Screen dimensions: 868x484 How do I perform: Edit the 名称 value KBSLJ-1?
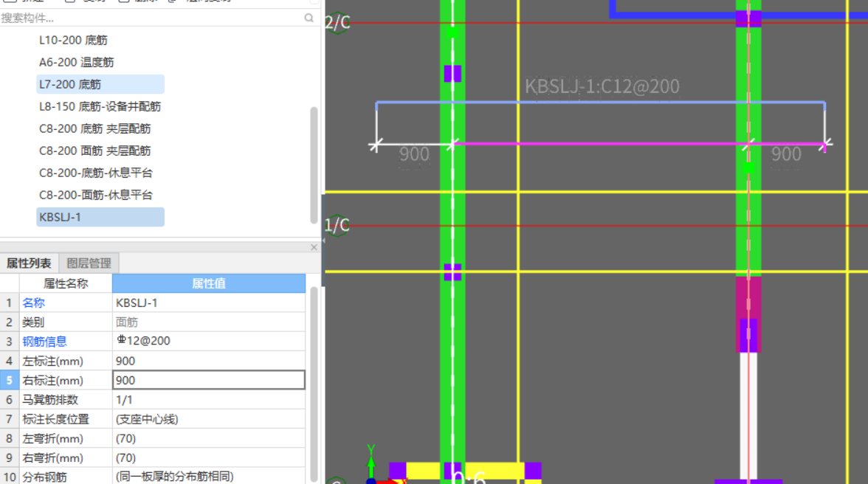click(x=209, y=303)
